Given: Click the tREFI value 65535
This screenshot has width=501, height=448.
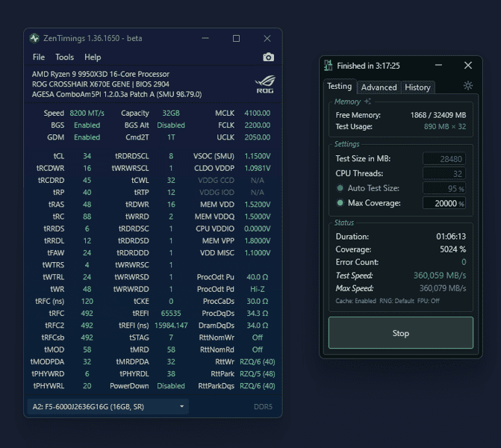Looking at the screenshot, I should click(x=171, y=313).
